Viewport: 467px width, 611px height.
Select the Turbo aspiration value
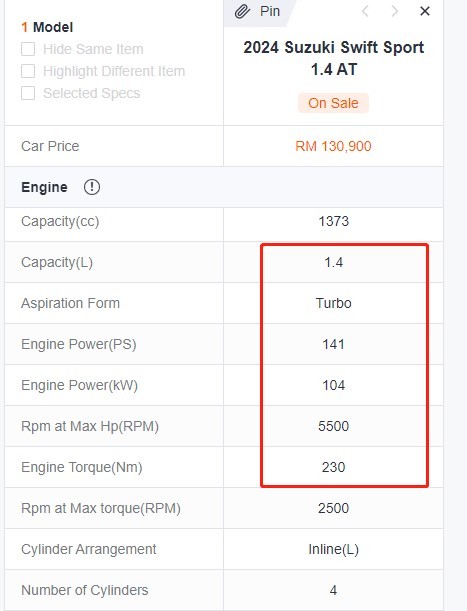click(x=334, y=303)
